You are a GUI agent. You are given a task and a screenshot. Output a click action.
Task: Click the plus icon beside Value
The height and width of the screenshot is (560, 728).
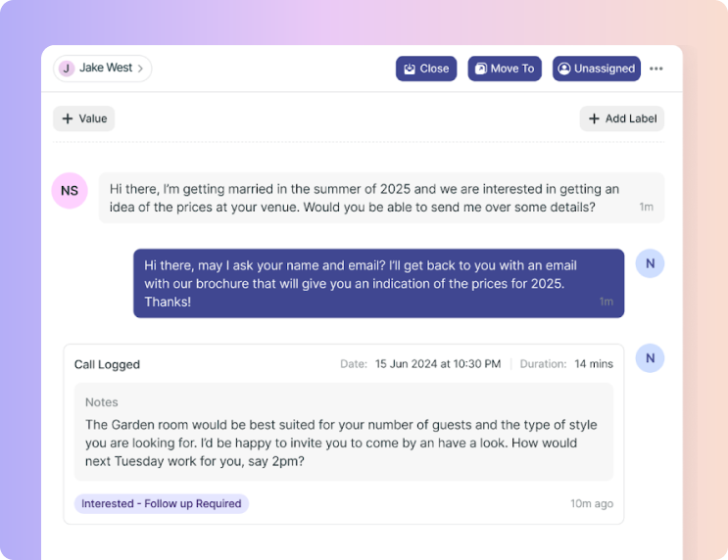(x=68, y=118)
